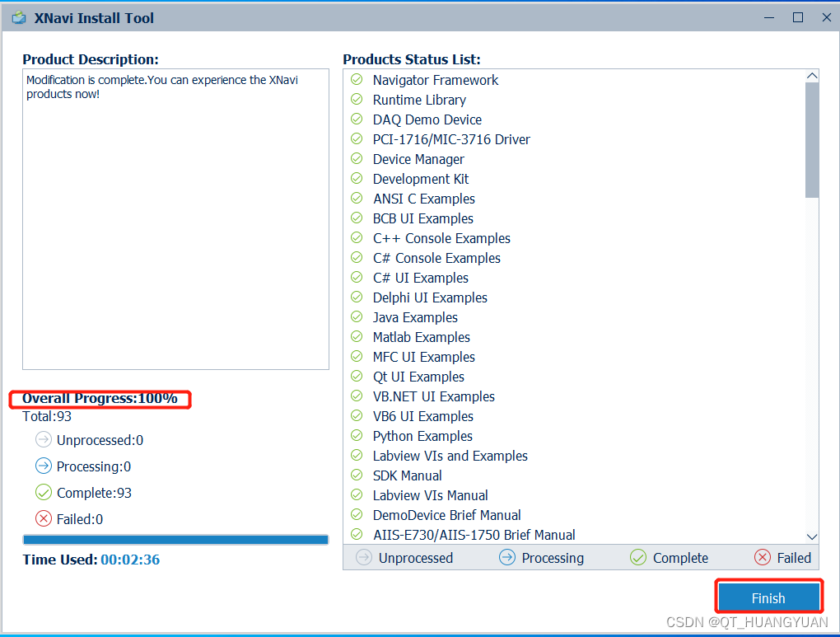Screen dimensions: 840x637
Task: Select the DemoDevice Brief Manual entry
Action: (447, 515)
